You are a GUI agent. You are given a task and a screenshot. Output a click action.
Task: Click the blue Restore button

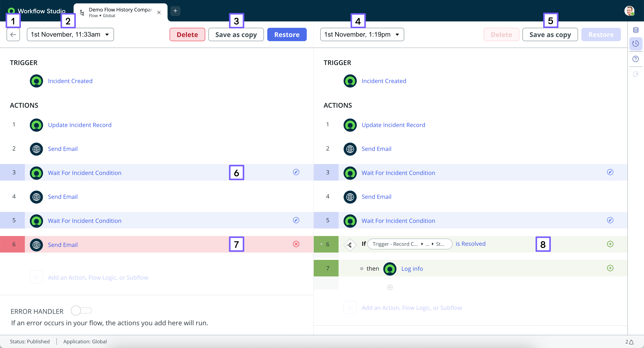[287, 34]
